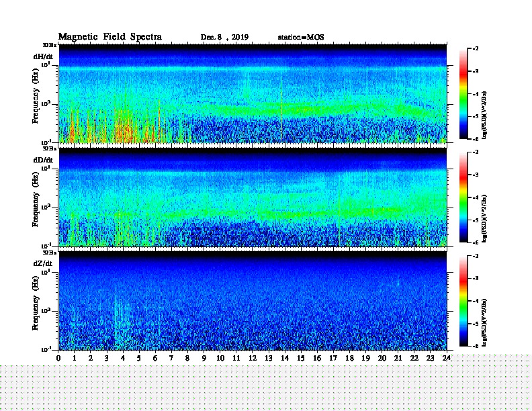This screenshot has width=532, height=411.
Task: Click hour '20' on the time axis
Action: click(382, 358)
